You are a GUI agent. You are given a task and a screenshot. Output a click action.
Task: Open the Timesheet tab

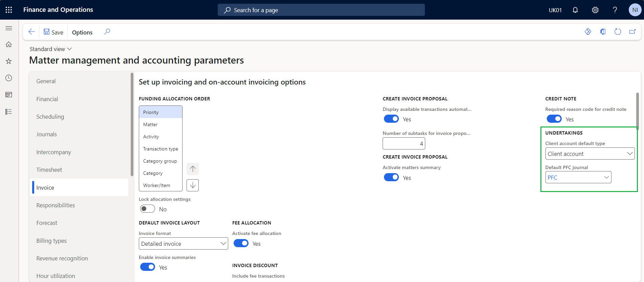point(79,170)
